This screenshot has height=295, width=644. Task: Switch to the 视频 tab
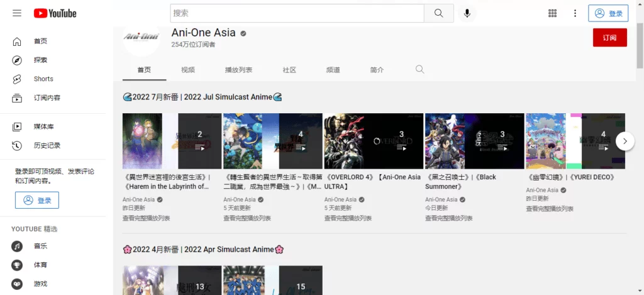[x=188, y=70]
